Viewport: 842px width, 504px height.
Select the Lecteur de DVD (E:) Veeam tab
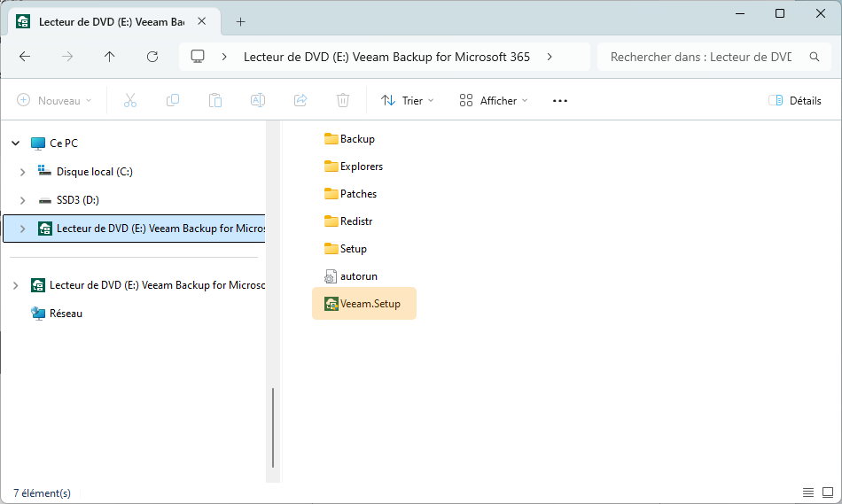click(111, 22)
